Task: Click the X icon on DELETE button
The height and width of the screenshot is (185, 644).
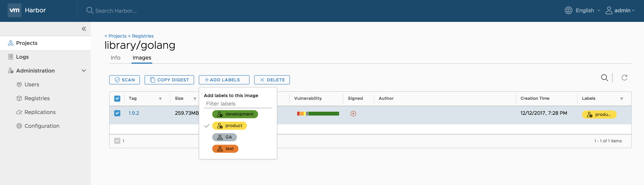Action: pos(262,80)
